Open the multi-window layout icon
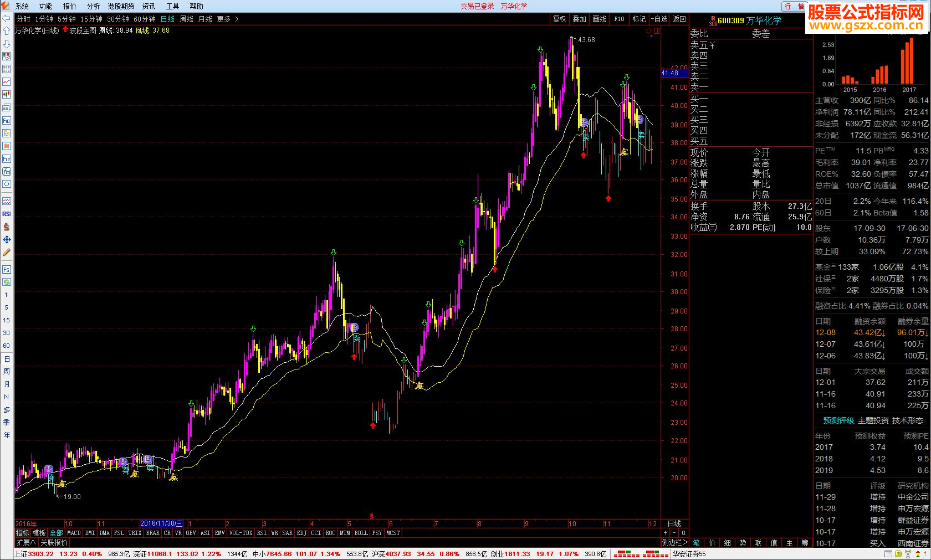 click(7, 107)
